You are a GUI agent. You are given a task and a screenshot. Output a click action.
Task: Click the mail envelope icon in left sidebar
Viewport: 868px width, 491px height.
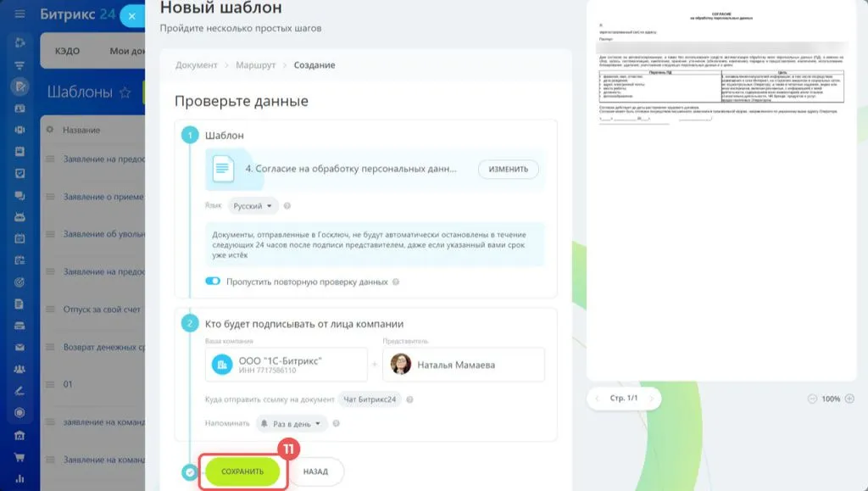coord(19,348)
